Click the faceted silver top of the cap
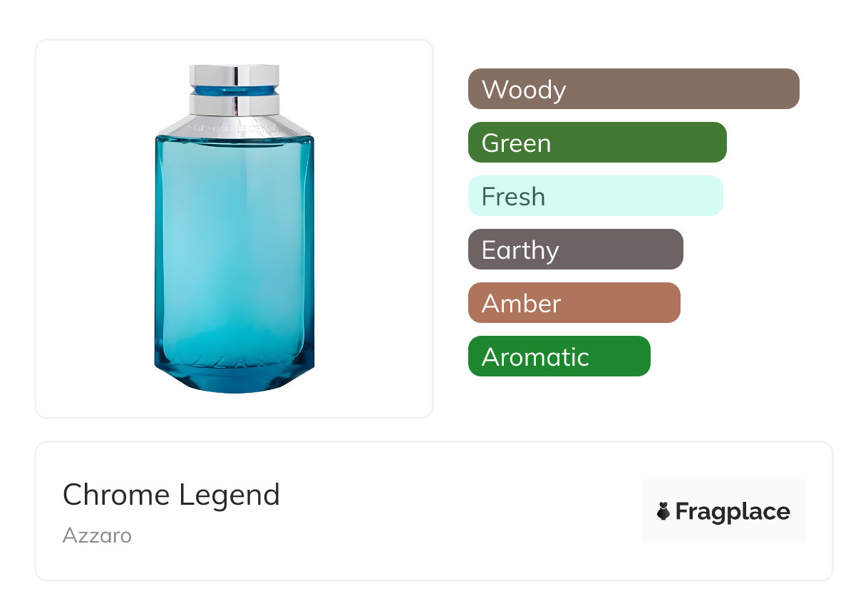 pyautogui.click(x=234, y=75)
